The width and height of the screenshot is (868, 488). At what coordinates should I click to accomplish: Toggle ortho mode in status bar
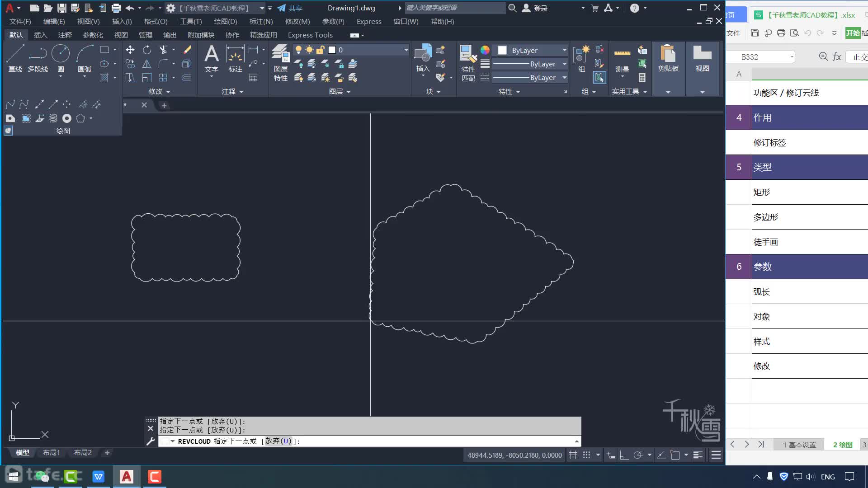point(624,455)
